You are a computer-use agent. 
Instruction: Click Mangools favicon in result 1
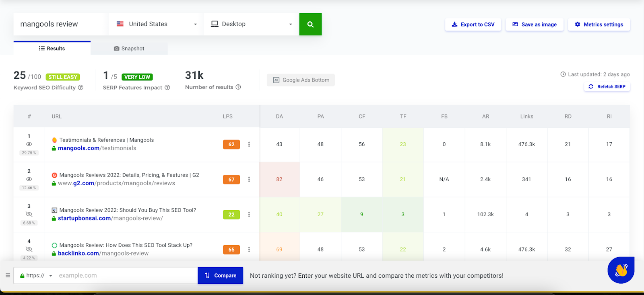(54, 140)
